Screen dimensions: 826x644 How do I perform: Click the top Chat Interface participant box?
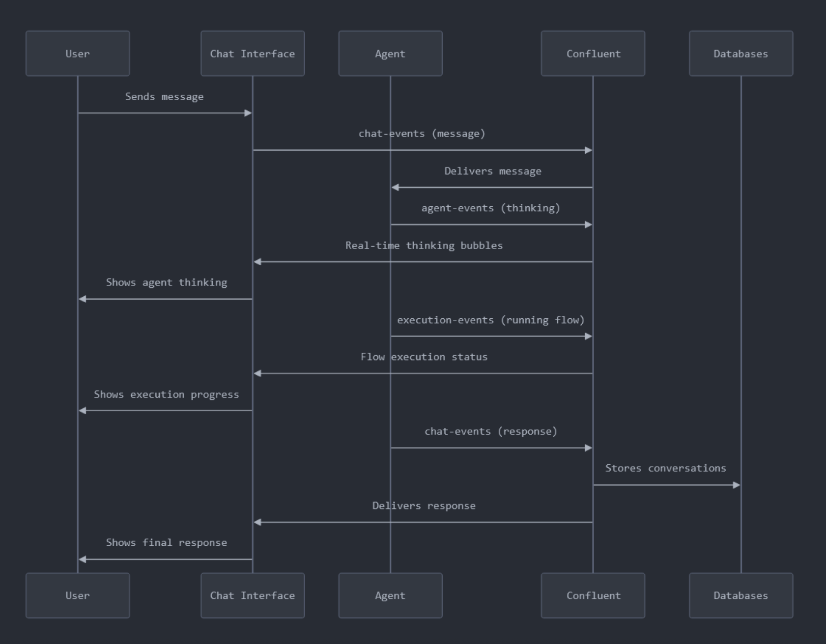pyautogui.click(x=253, y=54)
